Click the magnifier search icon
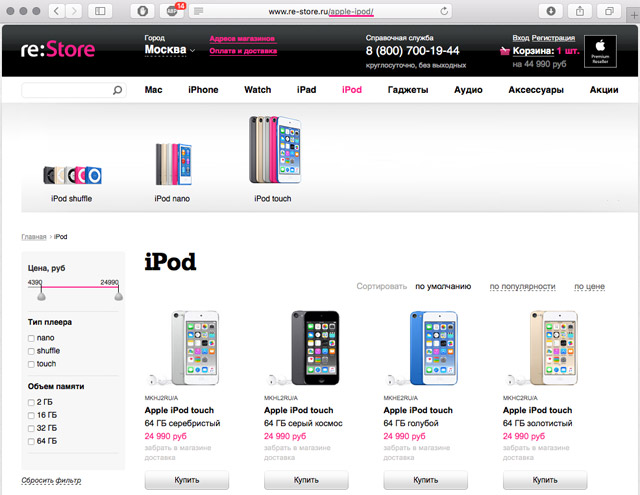Viewport: 640px width, 495px height. pos(118,90)
